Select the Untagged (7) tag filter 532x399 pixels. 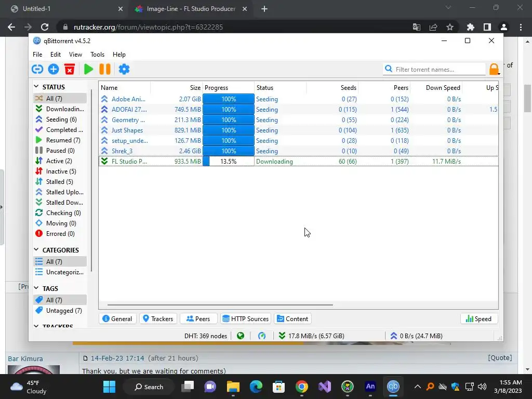[60, 311]
